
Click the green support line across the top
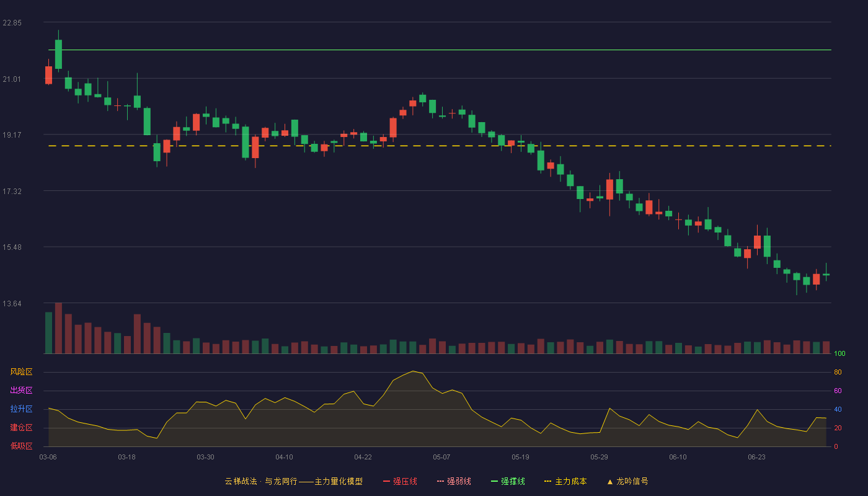[440, 50]
